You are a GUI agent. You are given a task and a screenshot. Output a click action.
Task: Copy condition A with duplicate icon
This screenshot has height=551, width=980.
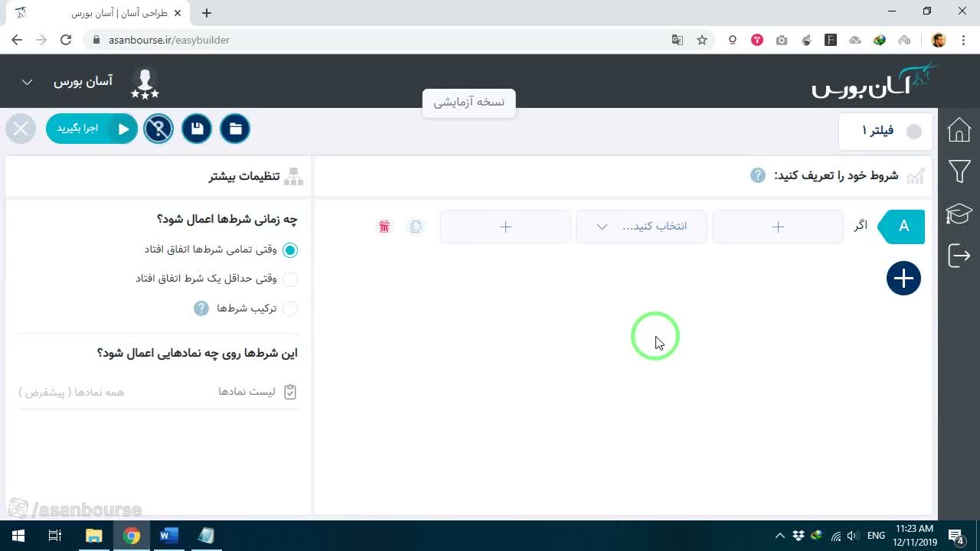416,227
